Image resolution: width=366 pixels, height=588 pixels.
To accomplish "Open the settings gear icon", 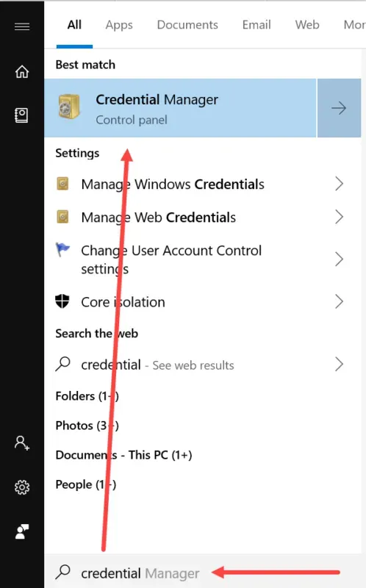I will pyautogui.click(x=22, y=487).
